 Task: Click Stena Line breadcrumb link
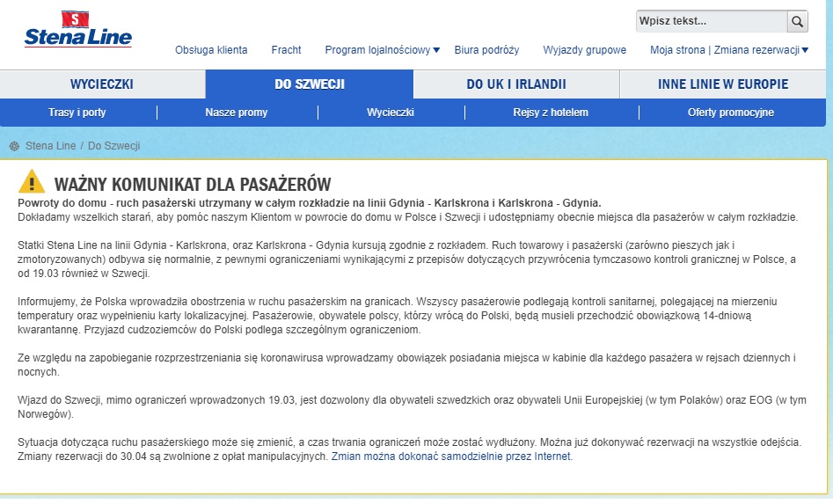coord(50,146)
